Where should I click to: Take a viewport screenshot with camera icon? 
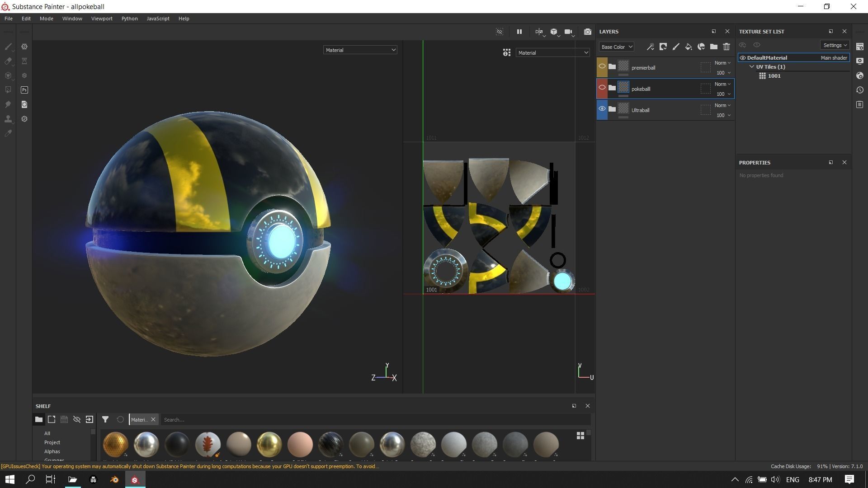click(587, 32)
